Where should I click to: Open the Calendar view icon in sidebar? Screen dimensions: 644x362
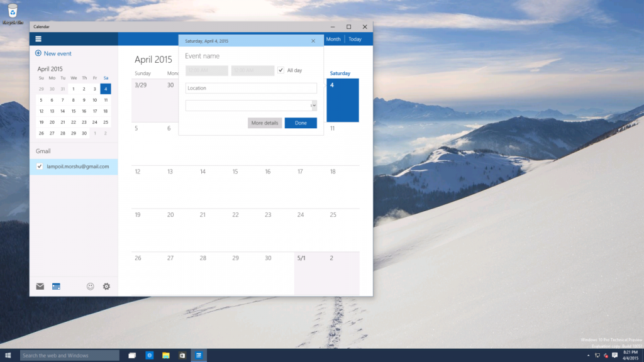(x=56, y=287)
